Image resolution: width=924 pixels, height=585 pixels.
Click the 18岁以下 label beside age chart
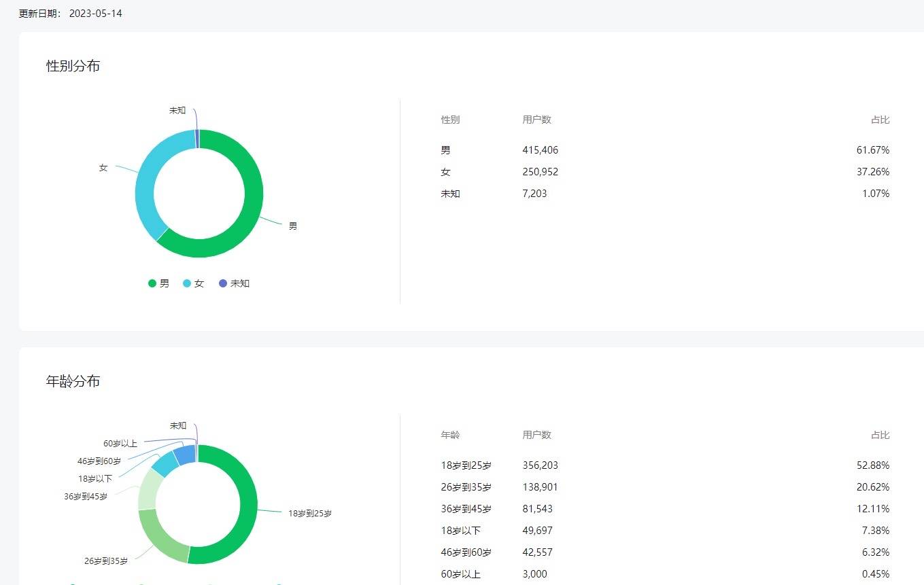(x=95, y=478)
